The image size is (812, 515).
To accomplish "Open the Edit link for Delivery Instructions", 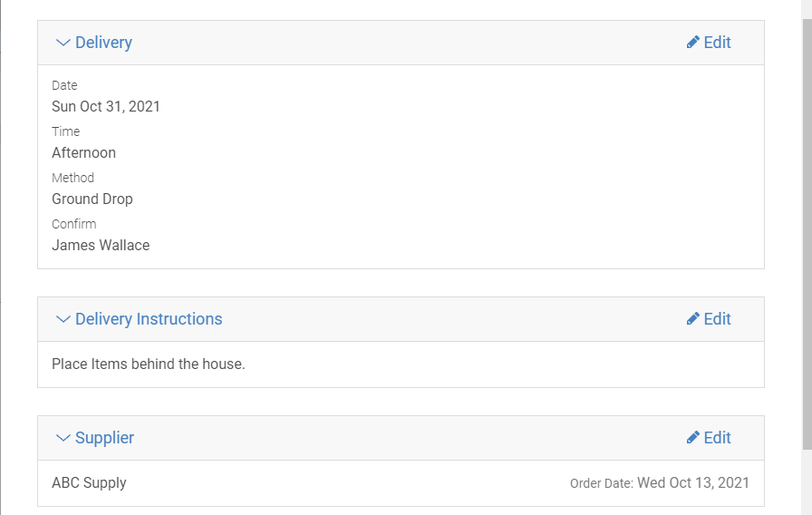I will [x=717, y=318].
